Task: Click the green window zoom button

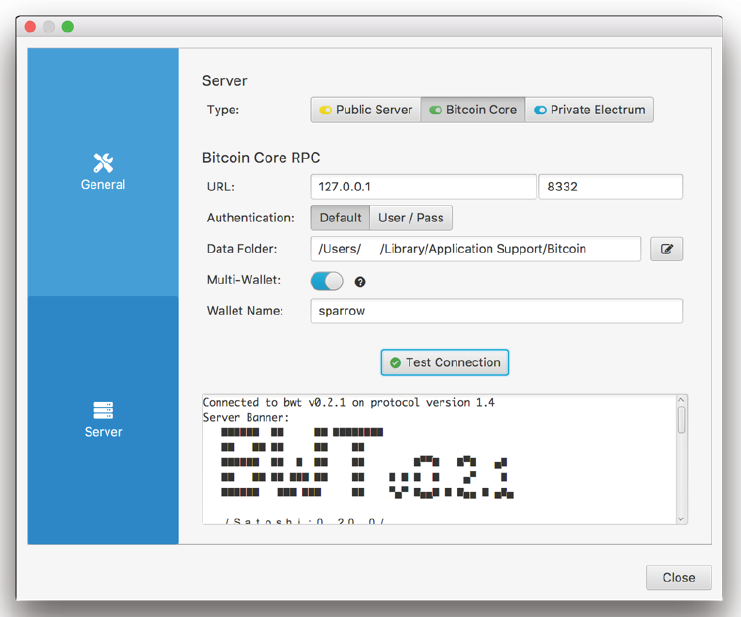Action: (x=68, y=26)
